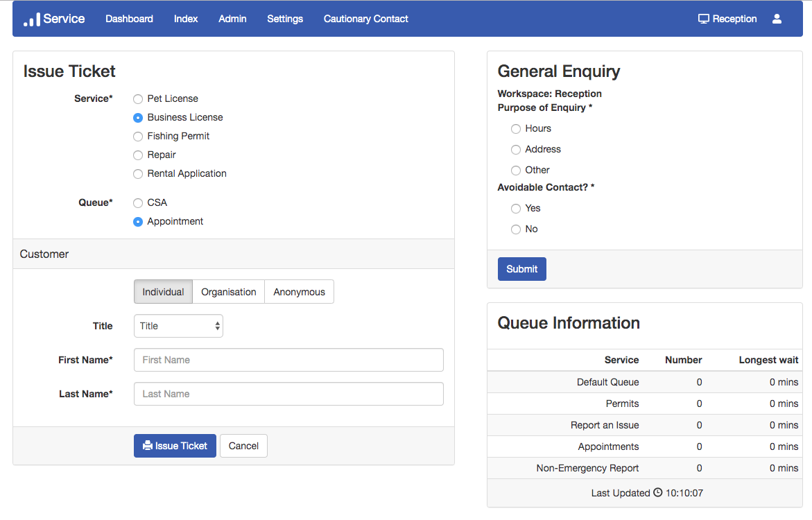The height and width of the screenshot is (520, 812).
Task: Open Settings in the navbar
Action: click(285, 19)
